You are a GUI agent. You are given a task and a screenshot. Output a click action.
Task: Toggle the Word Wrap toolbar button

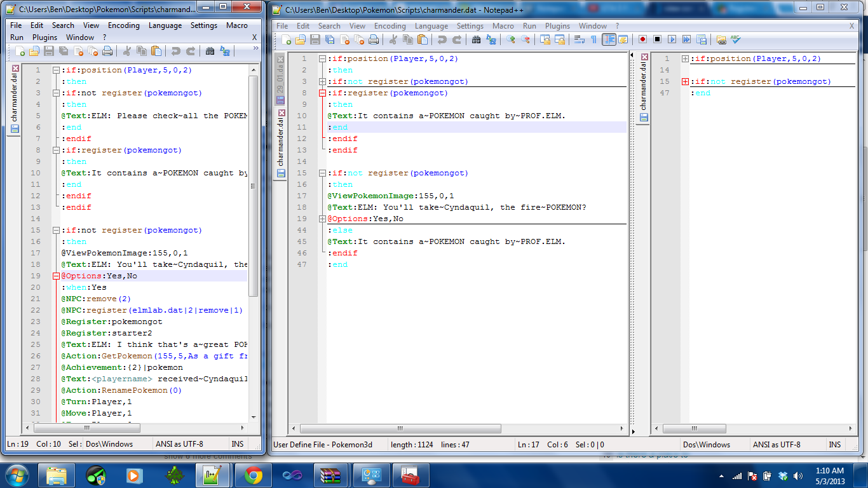[x=579, y=39]
